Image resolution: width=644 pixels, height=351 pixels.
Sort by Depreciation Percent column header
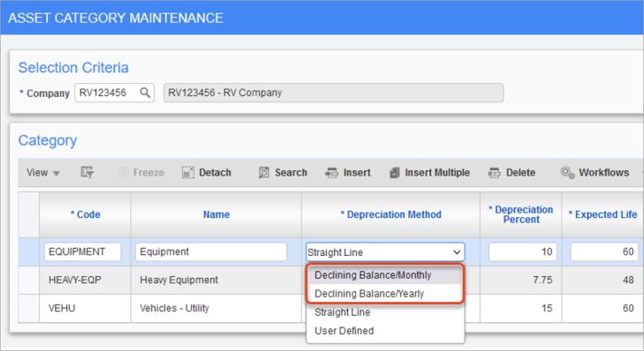coord(521,214)
